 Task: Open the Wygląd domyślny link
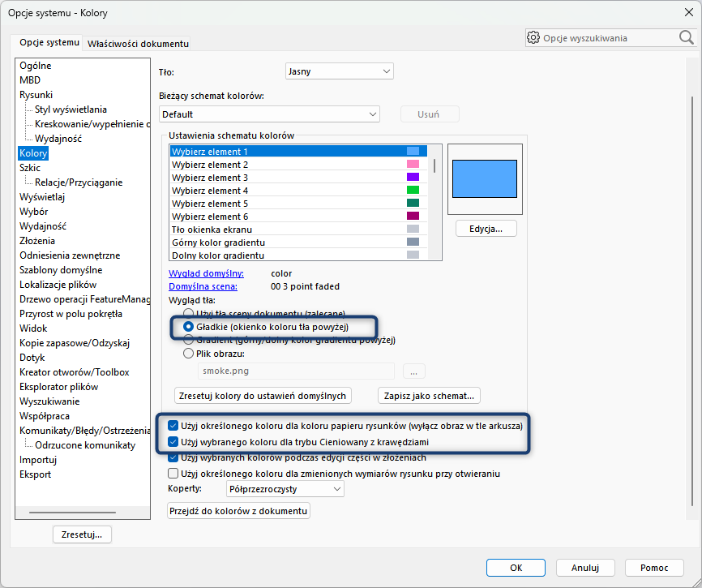206,273
